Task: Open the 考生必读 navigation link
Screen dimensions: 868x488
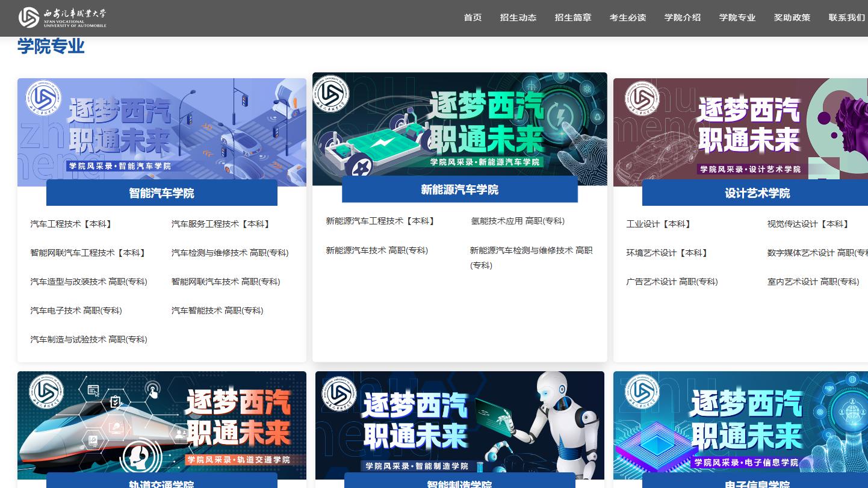Action: (x=628, y=17)
